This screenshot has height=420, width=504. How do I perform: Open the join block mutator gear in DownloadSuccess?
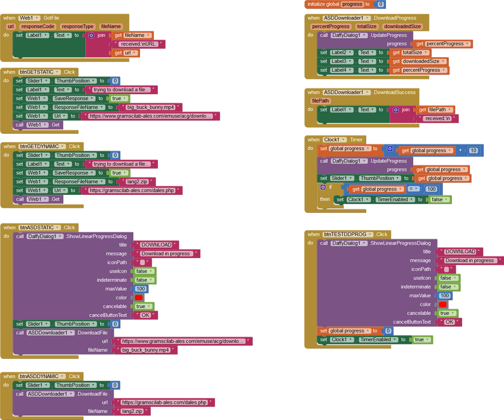coord(396,110)
